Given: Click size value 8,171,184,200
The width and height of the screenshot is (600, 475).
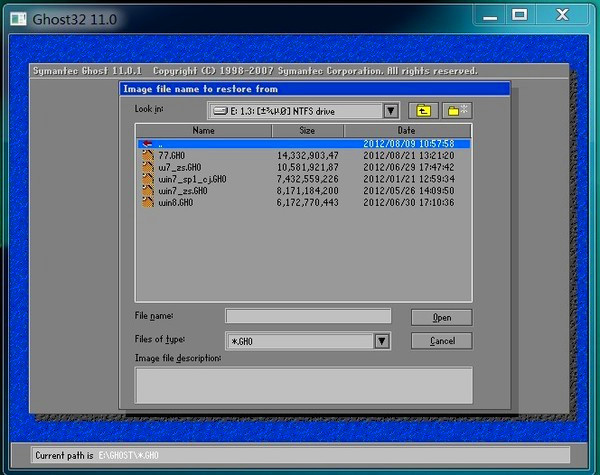Looking at the screenshot, I should click(x=308, y=191).
